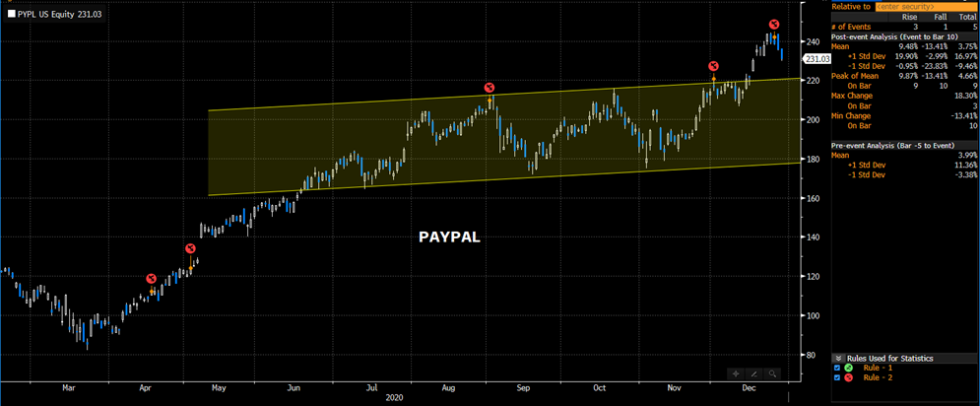Click the # of Events row label
The width and height of the screenshot is (980, 406).
(x=851, y=27)
